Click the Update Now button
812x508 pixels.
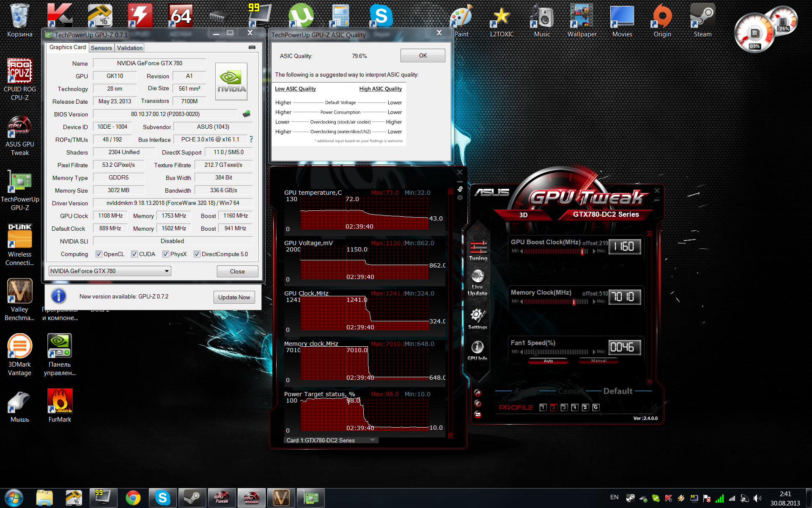click(234, 297)
